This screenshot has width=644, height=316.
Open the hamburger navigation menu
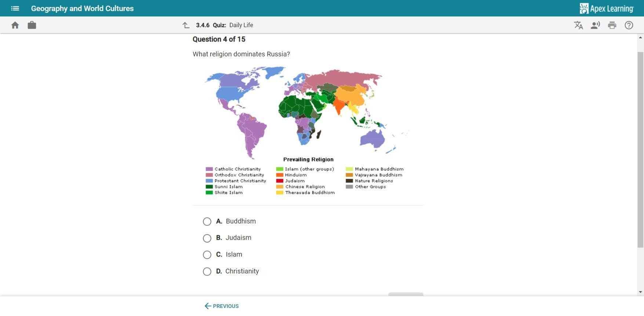15,8
